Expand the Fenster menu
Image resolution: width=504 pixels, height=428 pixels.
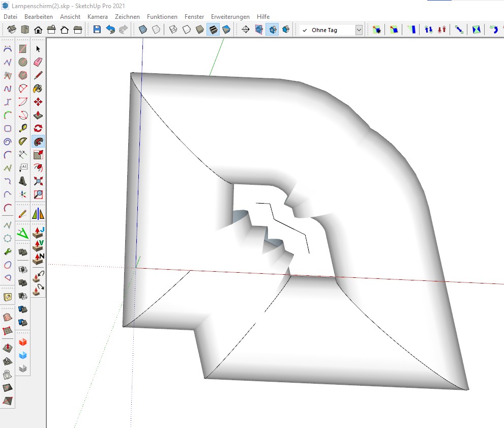[x=194, y=17]
